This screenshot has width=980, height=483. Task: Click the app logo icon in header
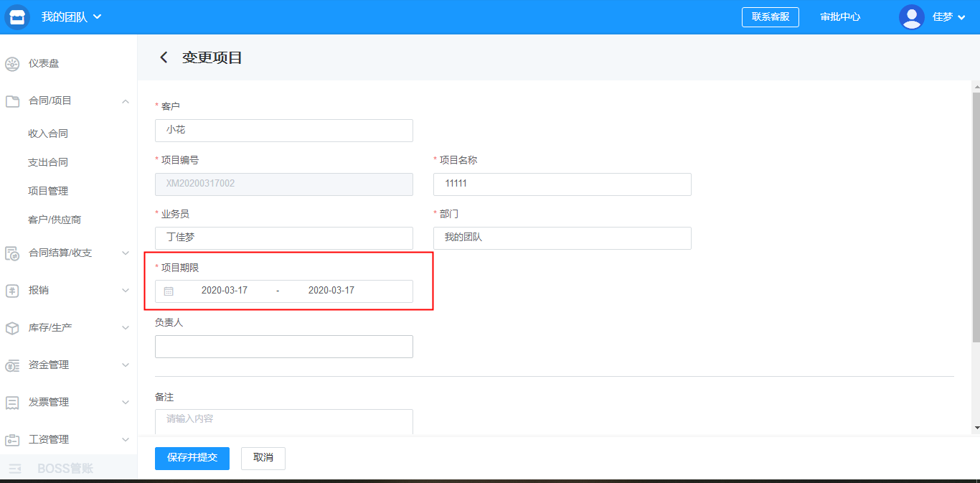click(x=17, y=17)
